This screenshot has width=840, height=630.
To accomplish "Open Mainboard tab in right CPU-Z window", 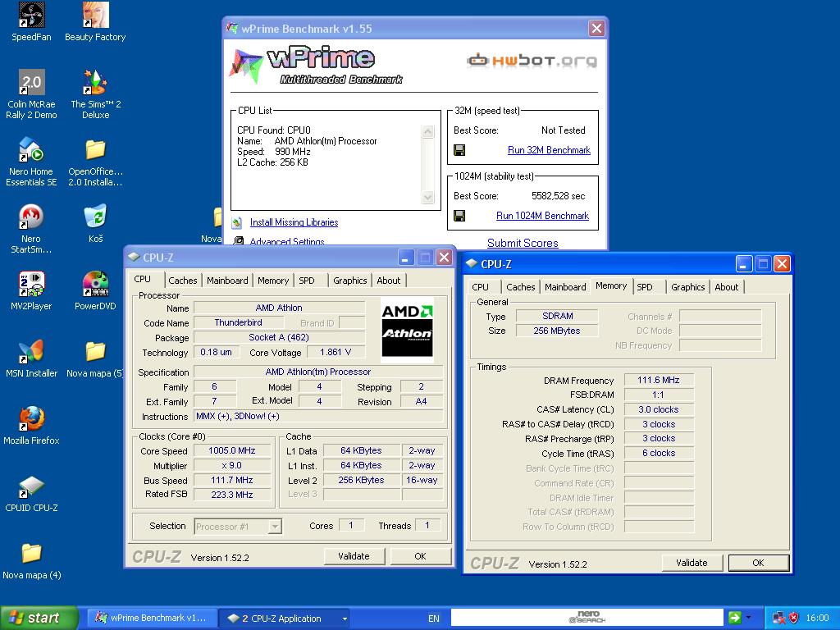I will [565, 287].
